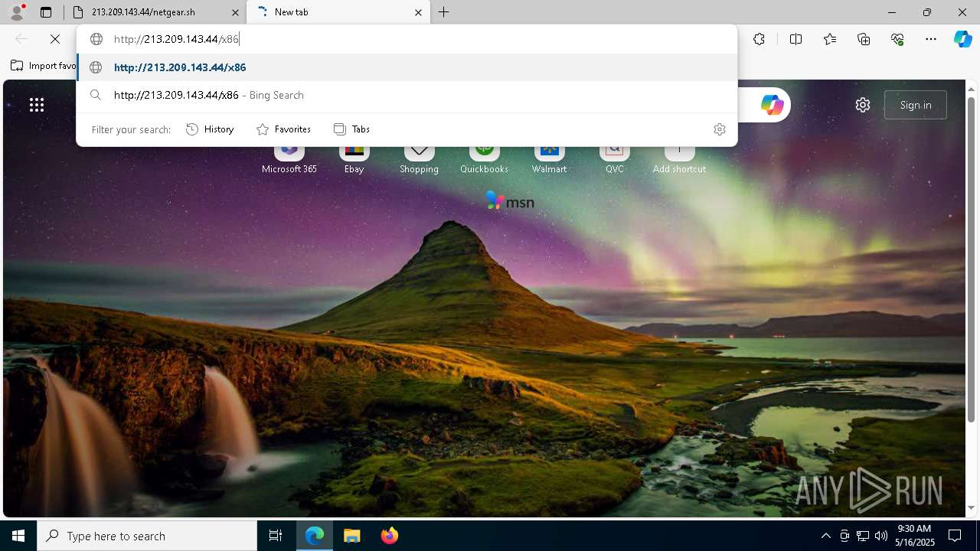
Task: Open the network tray icon
Action: [x=863, y=536]
